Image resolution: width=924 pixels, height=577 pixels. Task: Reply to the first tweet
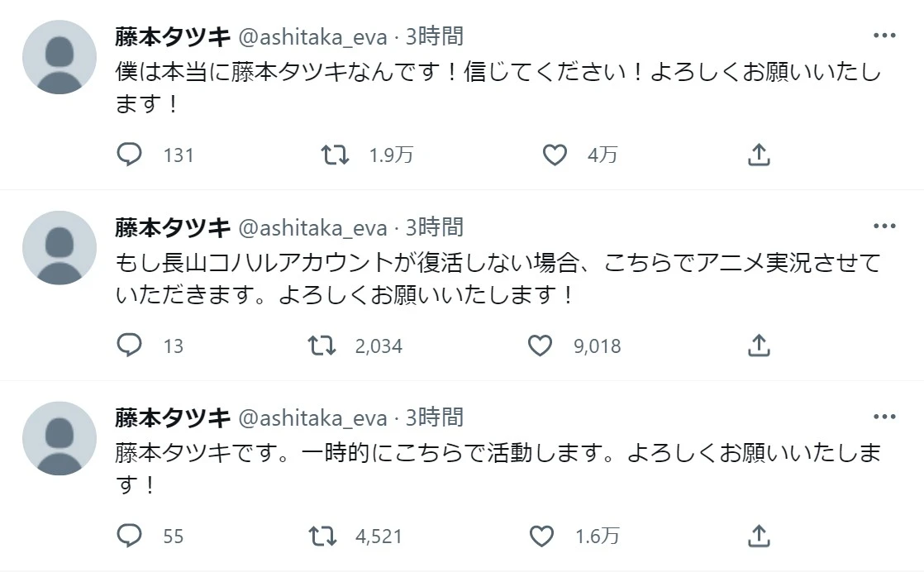coord(130,154)
